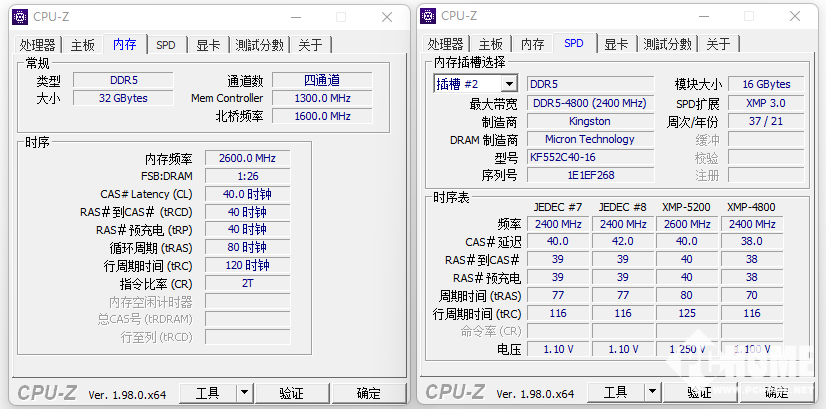The image size is (826, 409).
Task: Click XMP-5200 tRC value 125 cell
Action: point(687,314)
